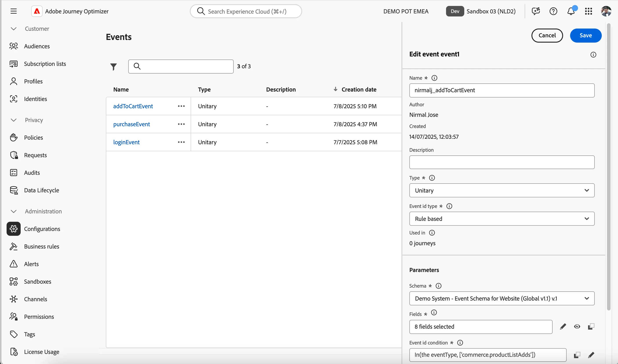
Task: Copy the fields payload icon beside 8 fields selected
Action: tap(591, 326)
